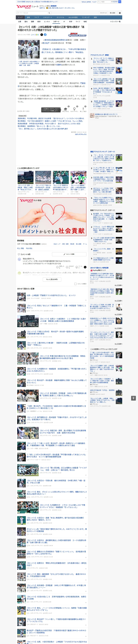The width and height of the screenshot is (138, 644).
Task: Open article 大垣日大・竹岡大貴 魂の188球完投
Action: point(56,481)
